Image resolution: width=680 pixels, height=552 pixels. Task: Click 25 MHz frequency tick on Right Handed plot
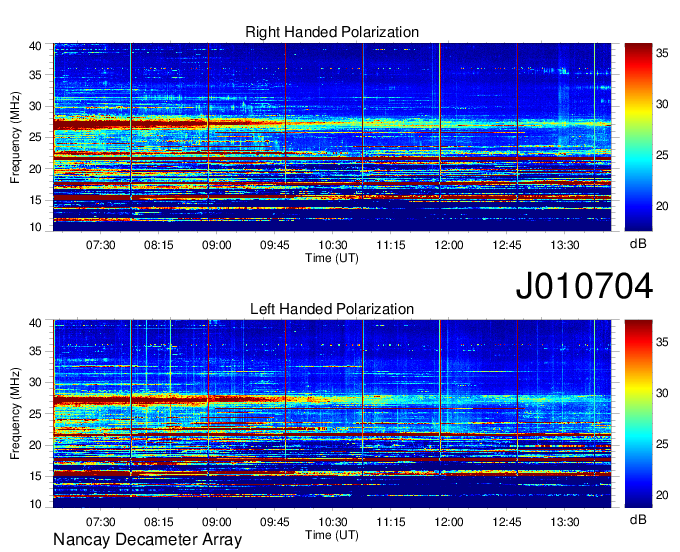pyautogui.click(x=36, y=137)
